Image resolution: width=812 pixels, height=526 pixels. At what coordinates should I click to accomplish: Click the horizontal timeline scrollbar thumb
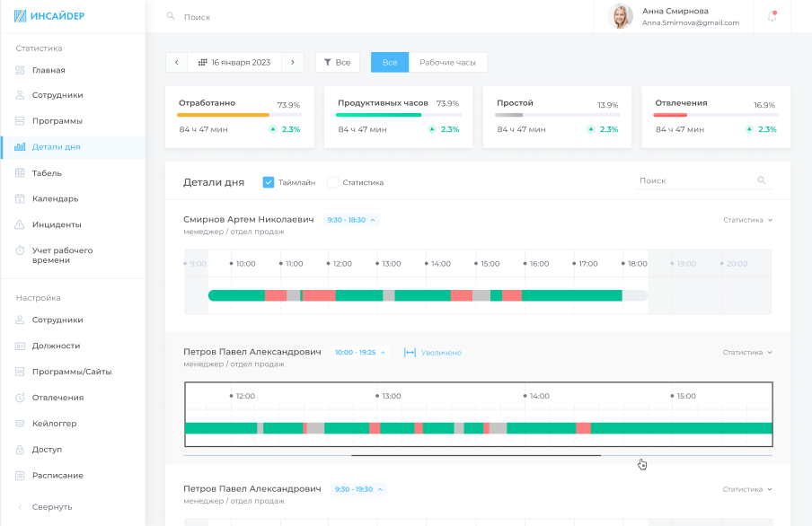click(x=475, y=456)
